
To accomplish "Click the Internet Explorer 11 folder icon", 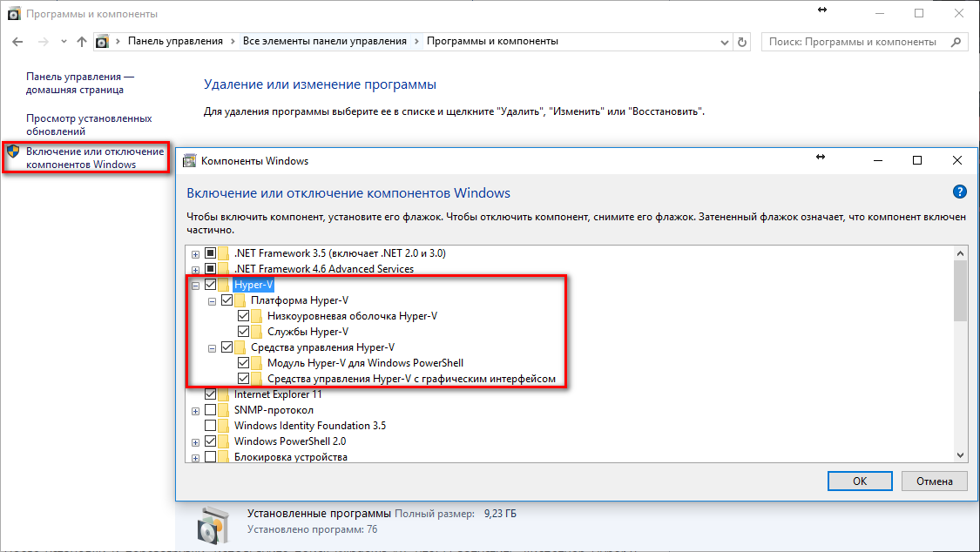I will [225, 394].
